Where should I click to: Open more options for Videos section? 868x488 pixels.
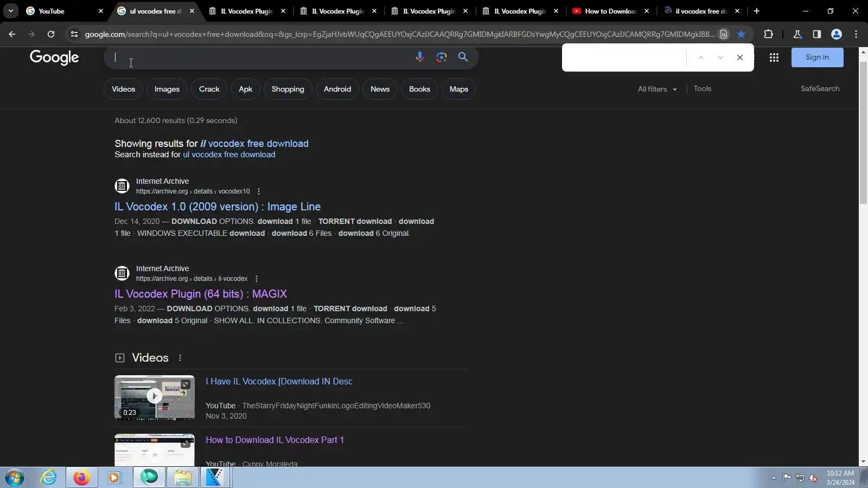(180, 358)
